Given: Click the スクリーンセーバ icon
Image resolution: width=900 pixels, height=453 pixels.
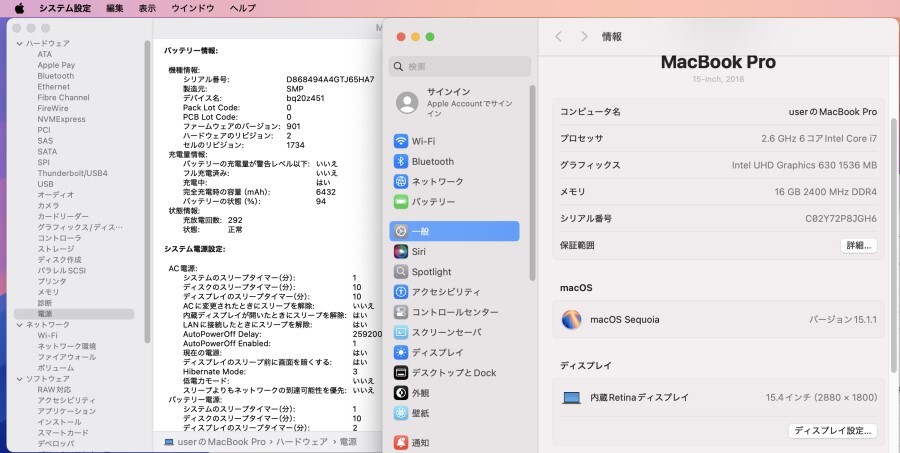Looking at the screenshot, I should coord(401,332).
